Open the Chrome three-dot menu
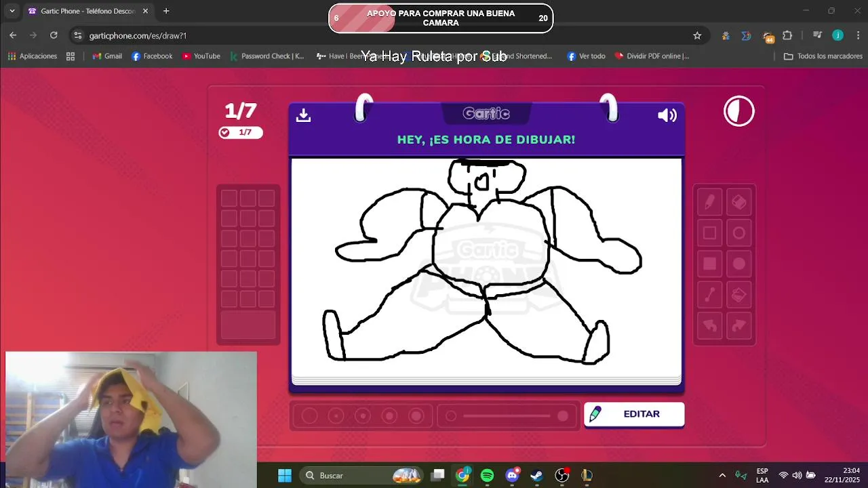The width and height of the screenshot is (868, 488). click(856, 35)
